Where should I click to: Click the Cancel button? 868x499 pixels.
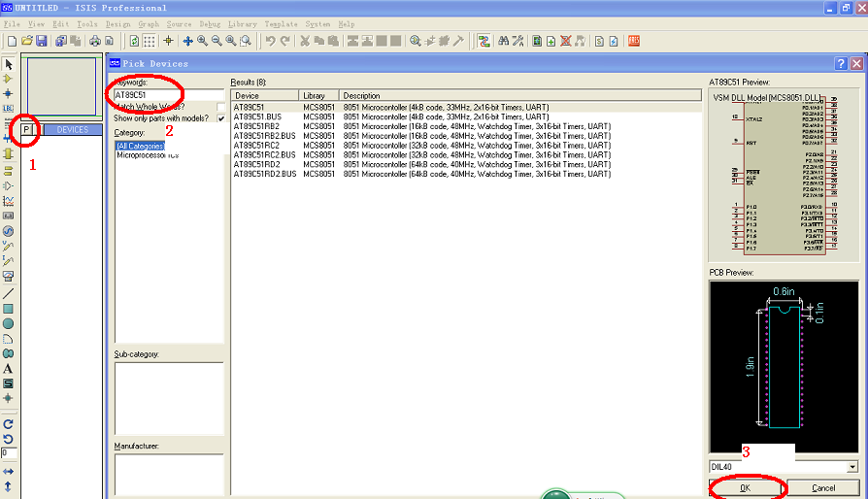[822, 487]
